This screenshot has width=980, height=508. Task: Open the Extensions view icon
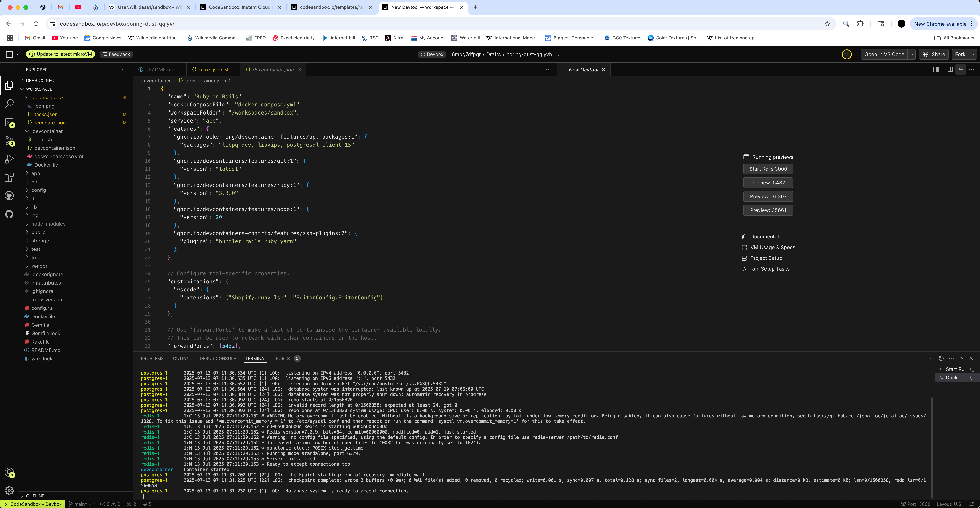(9, 177)
